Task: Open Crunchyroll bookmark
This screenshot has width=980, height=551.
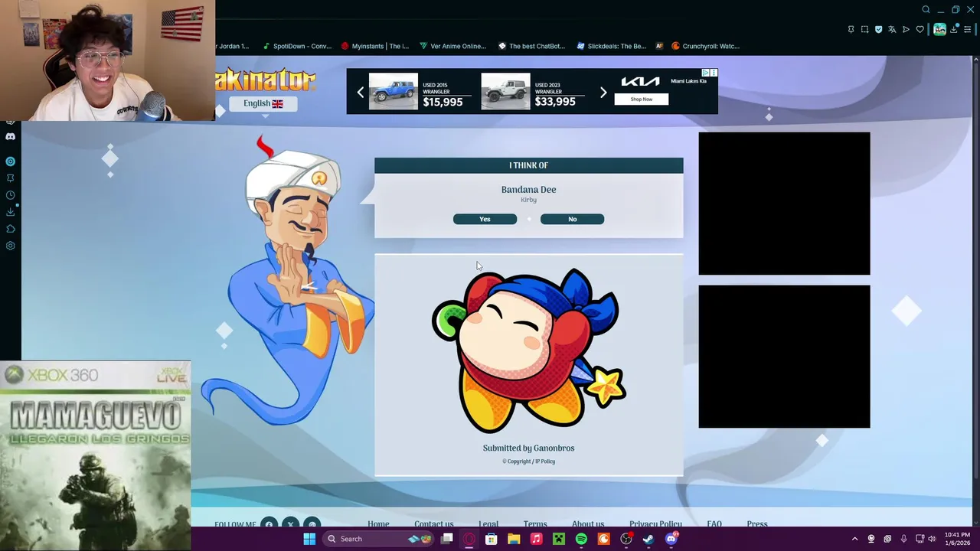Action: click(x=705, y=46)
